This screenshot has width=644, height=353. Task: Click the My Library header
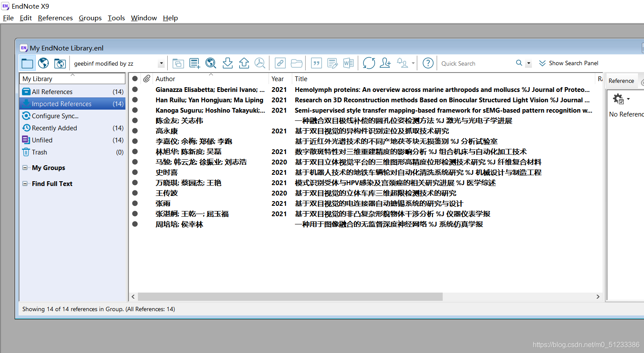pyautogui.click(x=72, y=79)
